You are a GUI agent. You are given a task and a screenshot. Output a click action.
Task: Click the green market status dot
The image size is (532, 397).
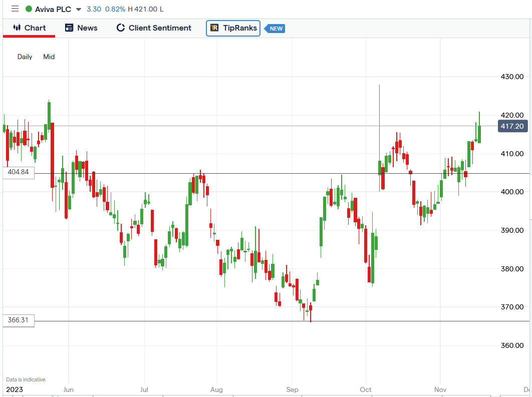point(29,9)
